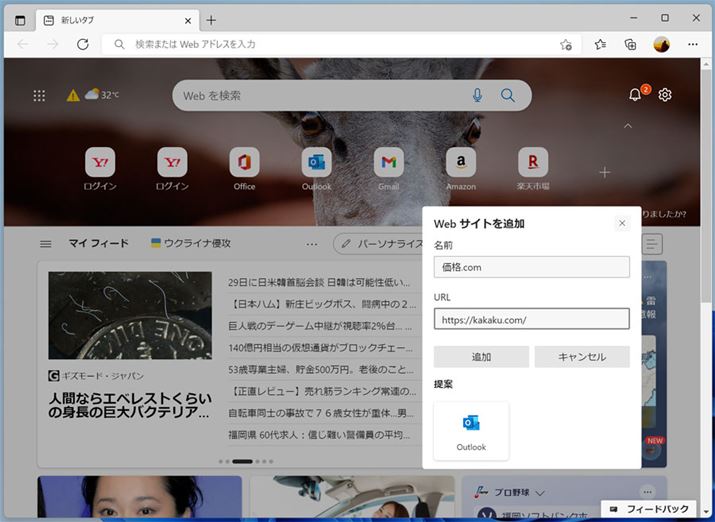This screenshot has height=522, width=715.
Task: Open the feed hamburger menu
Action: coord(45,244)
